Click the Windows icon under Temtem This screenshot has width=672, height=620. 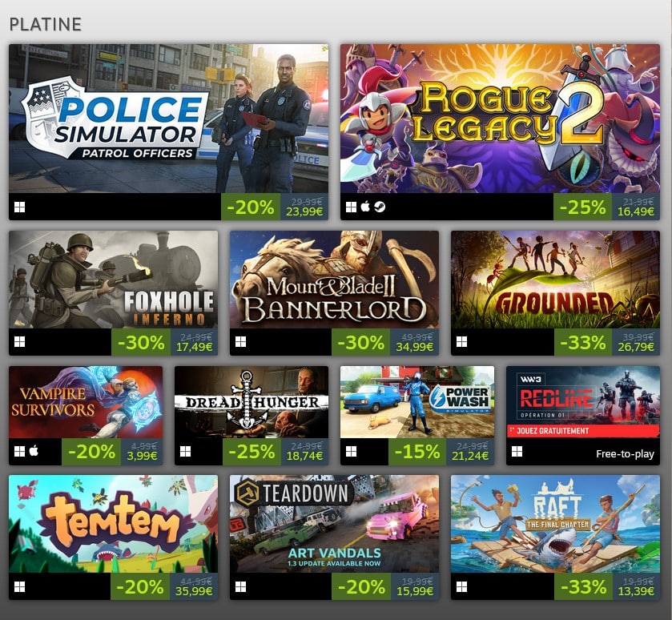[x=20, y=587]
